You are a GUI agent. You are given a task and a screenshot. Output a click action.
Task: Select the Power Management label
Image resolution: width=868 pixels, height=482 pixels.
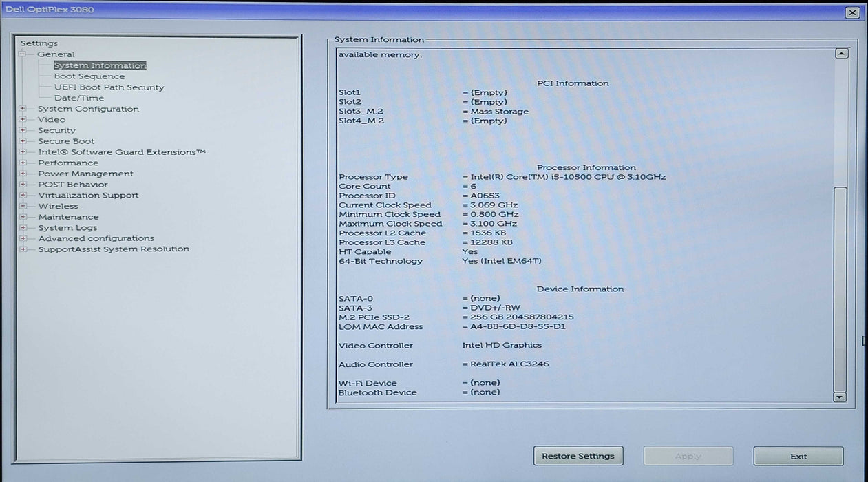click(85, 174)
